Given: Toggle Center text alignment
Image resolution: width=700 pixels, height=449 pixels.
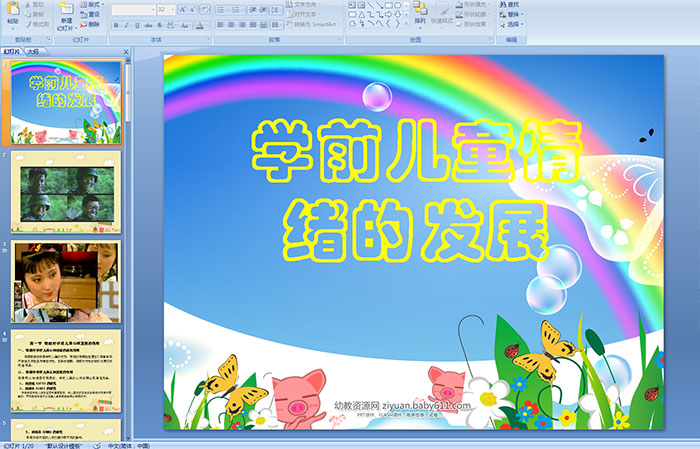Looking at the screenshot, I should pos(231,25).
